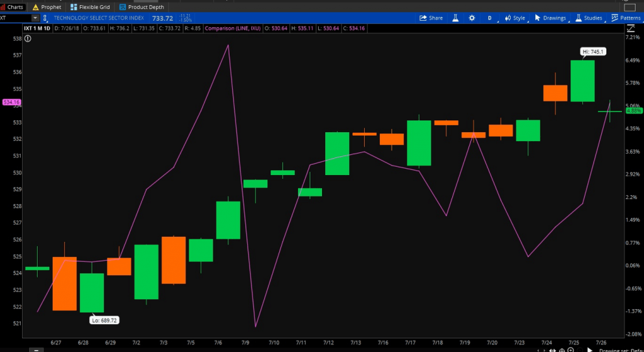Screen dimensions: 644x352
Task: Click the 7/17 green candlestick
Action: tap(419, 143)
